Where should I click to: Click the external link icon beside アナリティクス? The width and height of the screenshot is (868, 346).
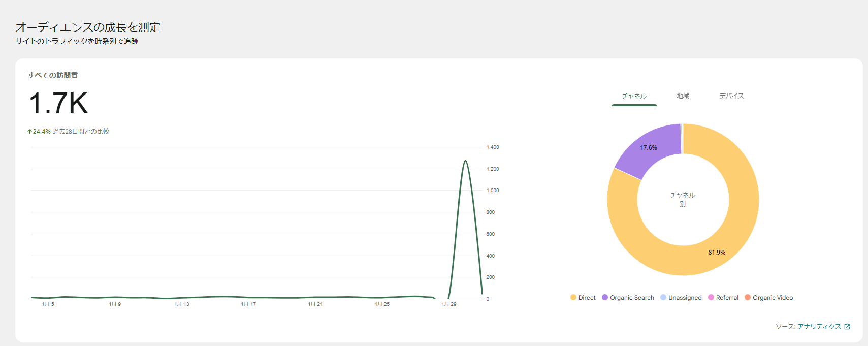pyautogui.click(x=847, y=327)
